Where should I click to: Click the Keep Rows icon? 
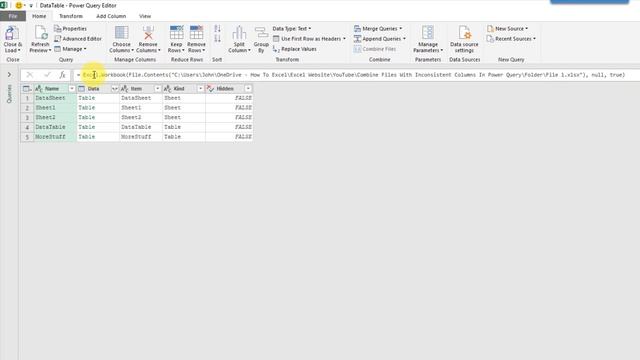176,33
